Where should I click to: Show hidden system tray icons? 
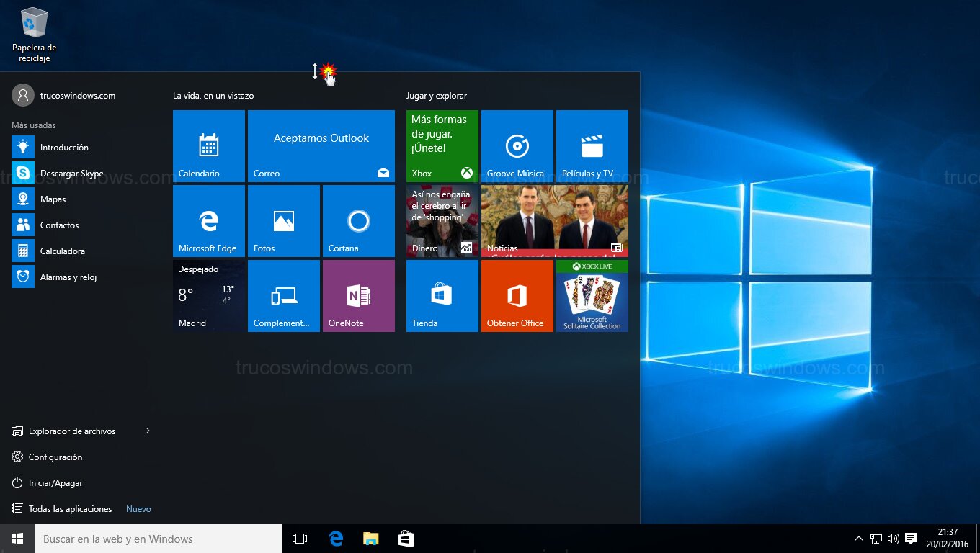(x=858, y=539)
